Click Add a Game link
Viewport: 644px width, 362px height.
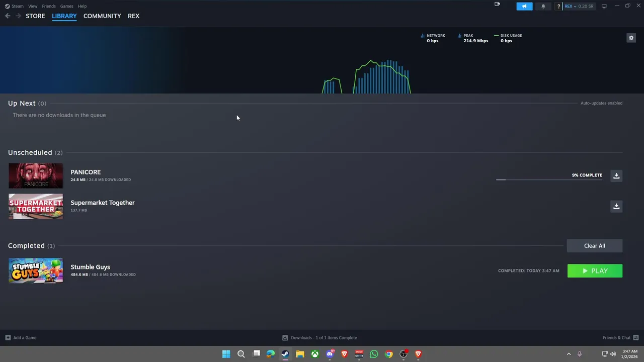[25, 338]
